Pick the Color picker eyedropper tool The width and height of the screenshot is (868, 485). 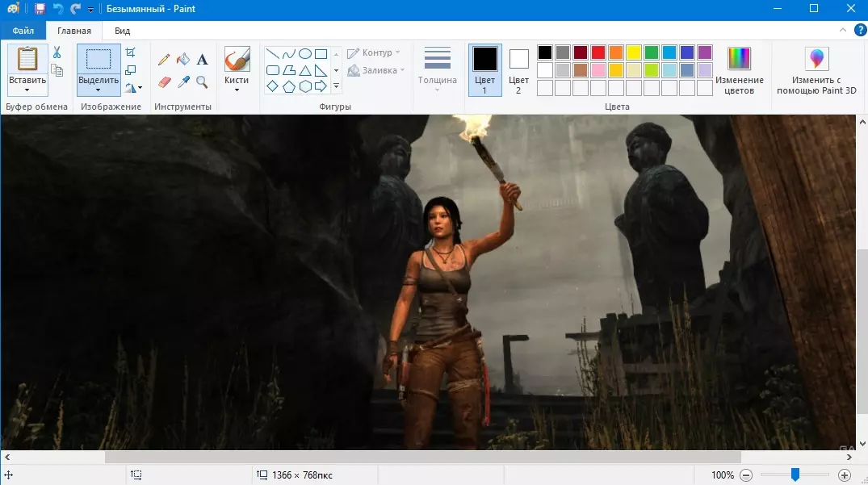click(x=183, y=82)
